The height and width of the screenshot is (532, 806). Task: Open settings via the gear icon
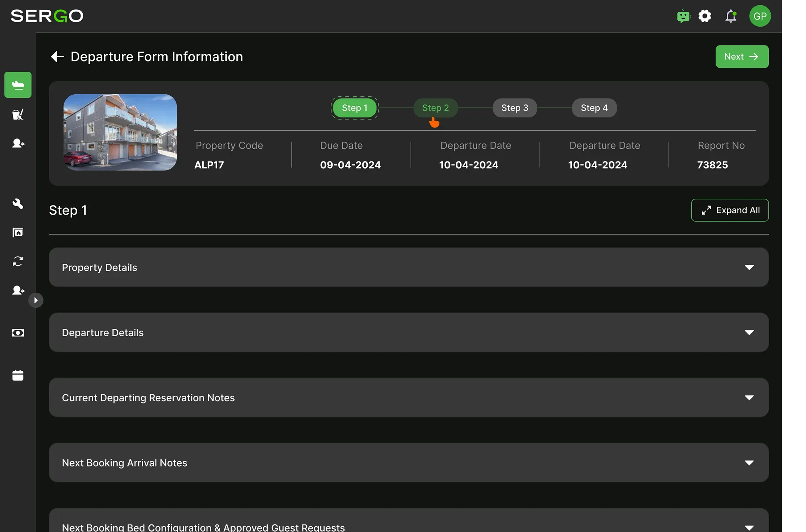[x=705, y=16]
